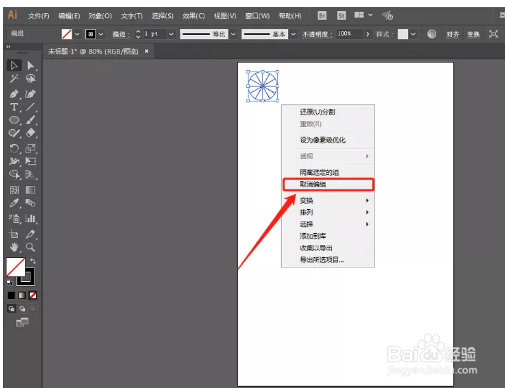
Task: Select the Curvature tool
Action: [30, 94]
